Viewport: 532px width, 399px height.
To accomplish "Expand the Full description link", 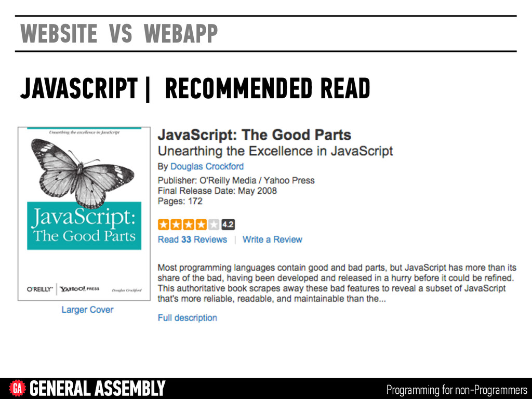I will 187,318.
